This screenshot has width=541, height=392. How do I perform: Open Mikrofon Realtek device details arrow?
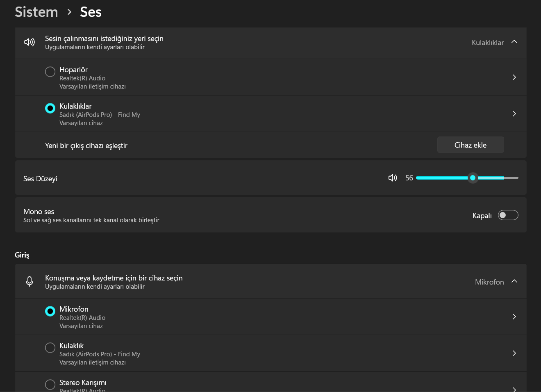click(514, 317)
